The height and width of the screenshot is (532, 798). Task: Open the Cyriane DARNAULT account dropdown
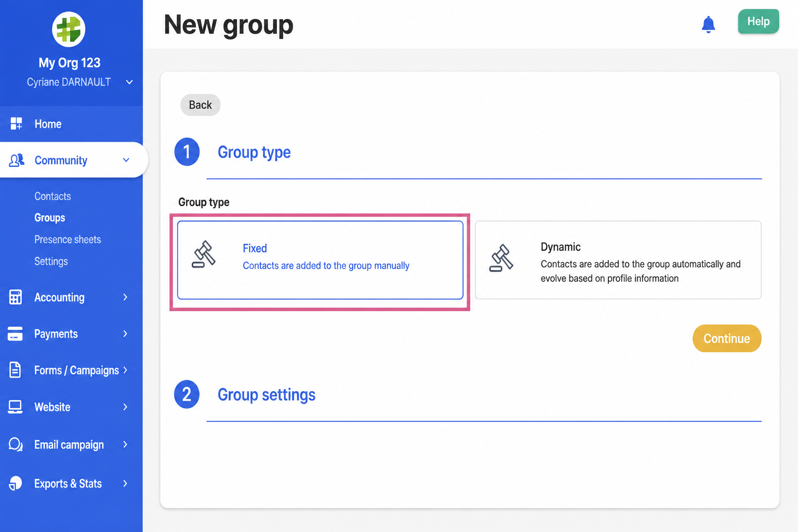(129, 82)
